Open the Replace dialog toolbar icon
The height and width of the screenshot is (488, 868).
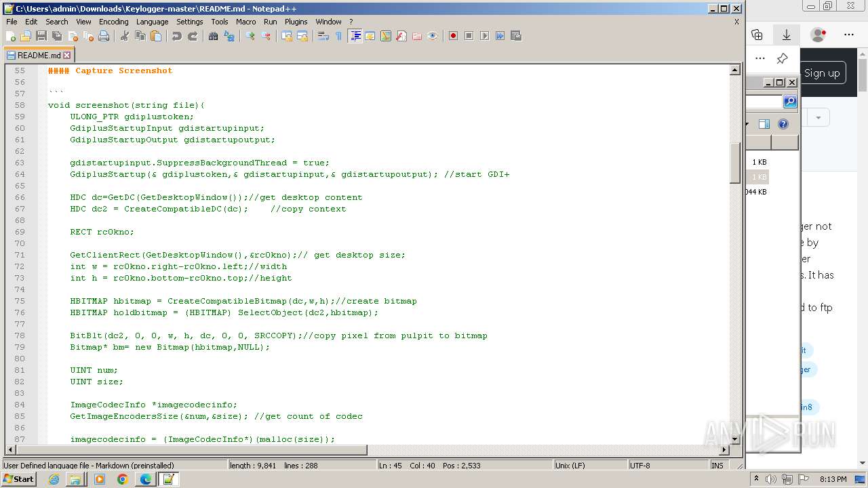tap(229, 36)
